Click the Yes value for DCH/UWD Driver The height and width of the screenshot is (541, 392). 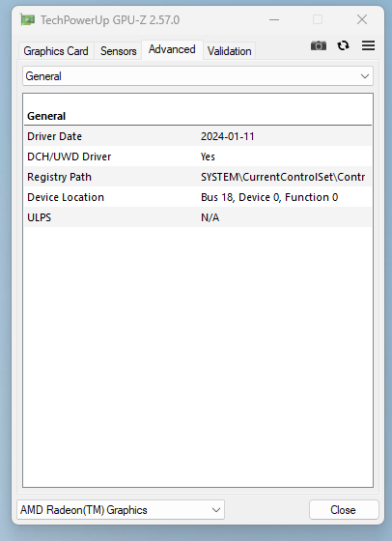coord(208,157)
